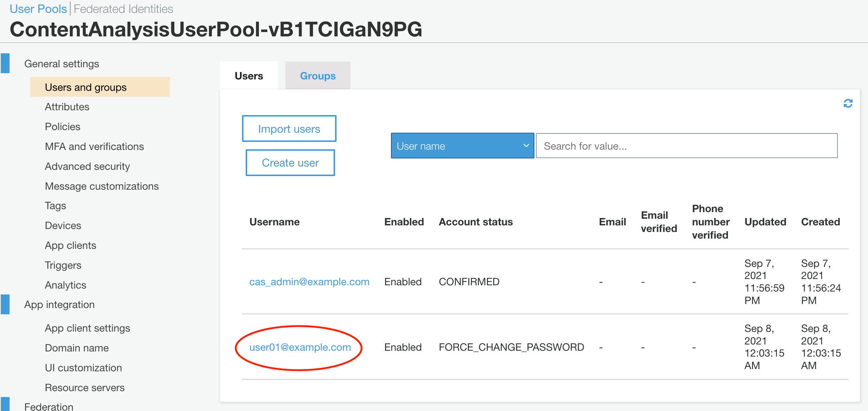Open the cas_admin@example.com user link
Viewport: 868px width, 411px height.
309,282
